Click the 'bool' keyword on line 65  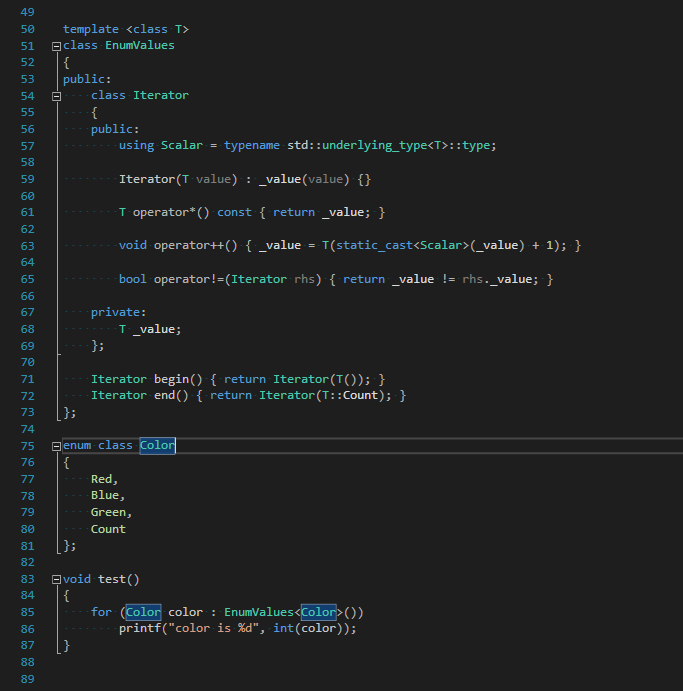pyautogui.click(x=133, y=279)
